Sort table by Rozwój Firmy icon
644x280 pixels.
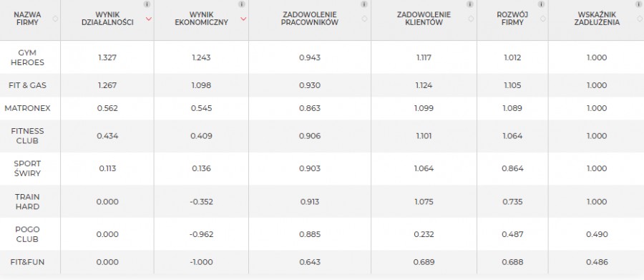[x=542, y=19]
